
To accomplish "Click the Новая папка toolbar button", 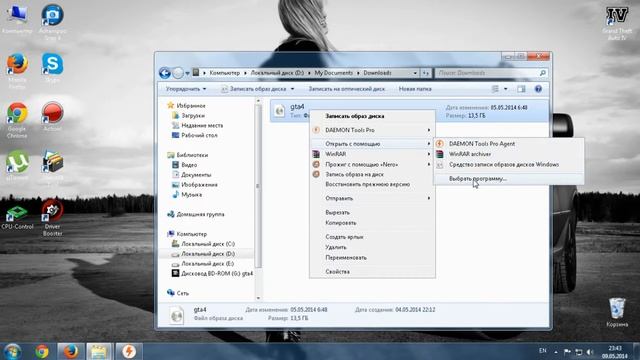I will (415, 89).
